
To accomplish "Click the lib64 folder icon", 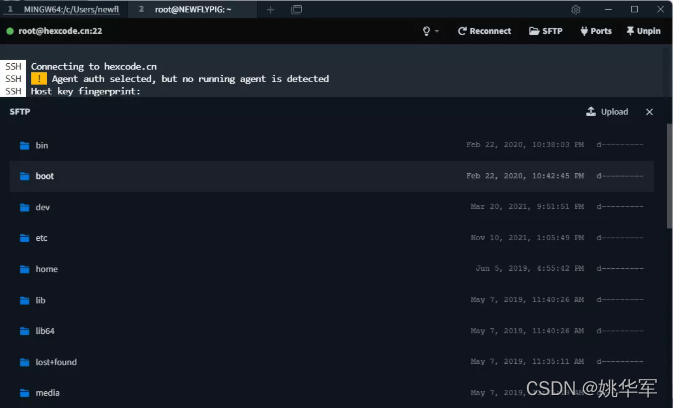I will [24, 331].
